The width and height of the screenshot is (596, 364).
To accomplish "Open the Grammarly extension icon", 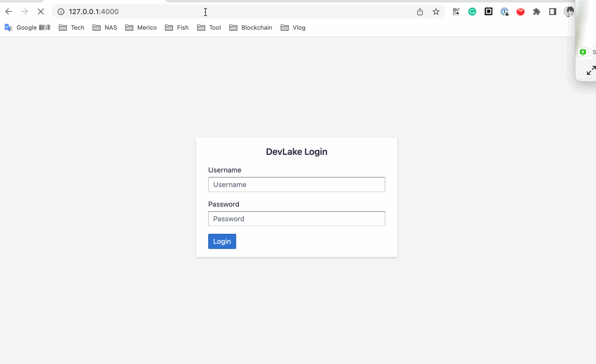I will point(472,12).
